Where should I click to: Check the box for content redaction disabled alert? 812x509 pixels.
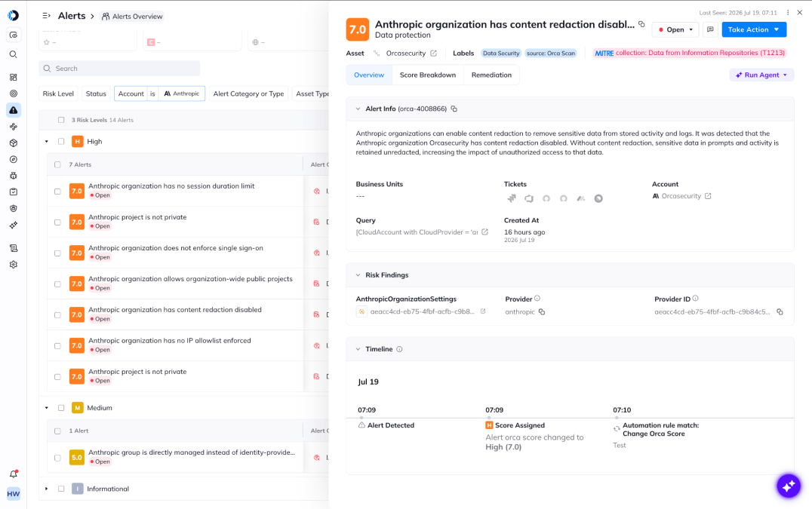[57, 315]
